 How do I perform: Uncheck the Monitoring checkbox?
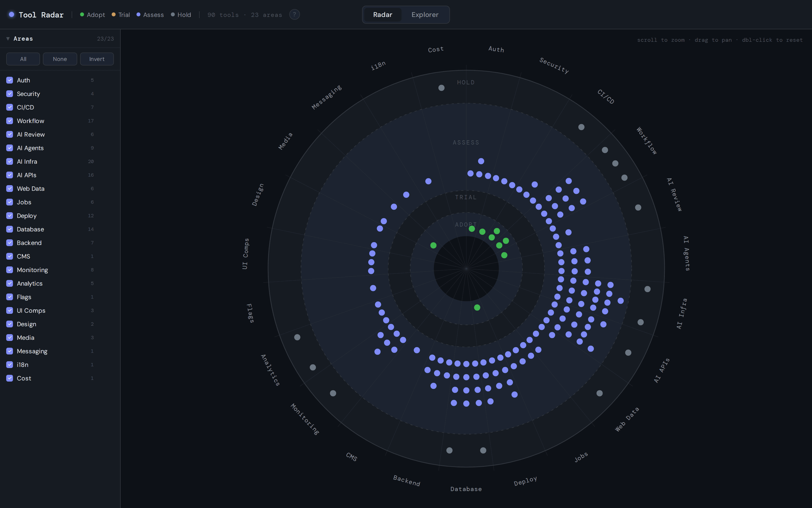pyautogui.click(x=10, y=270)
